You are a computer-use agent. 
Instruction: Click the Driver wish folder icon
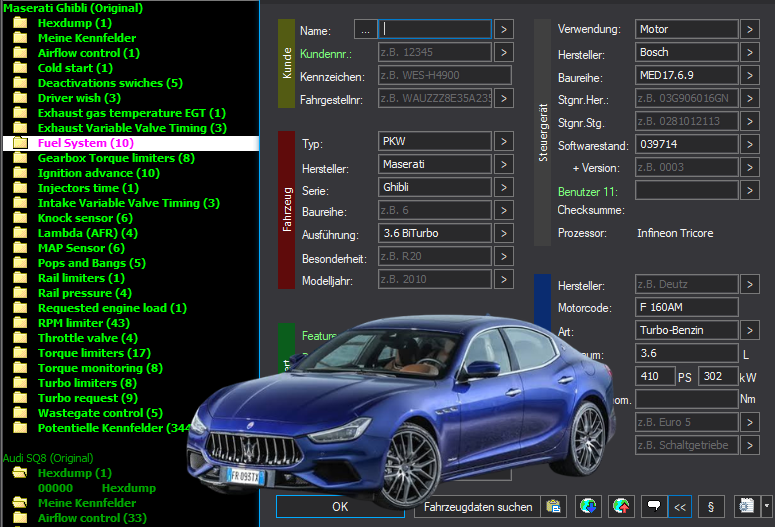20,98
